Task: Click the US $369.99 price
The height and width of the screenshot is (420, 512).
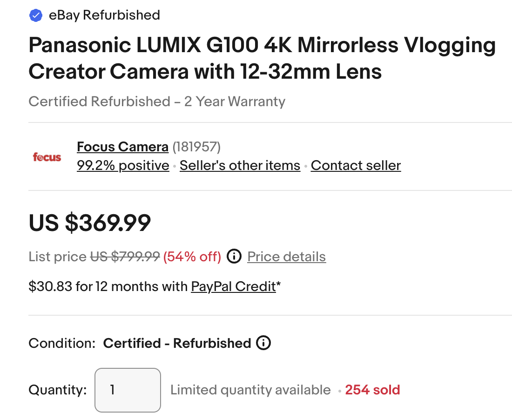Action: (89, 223)
